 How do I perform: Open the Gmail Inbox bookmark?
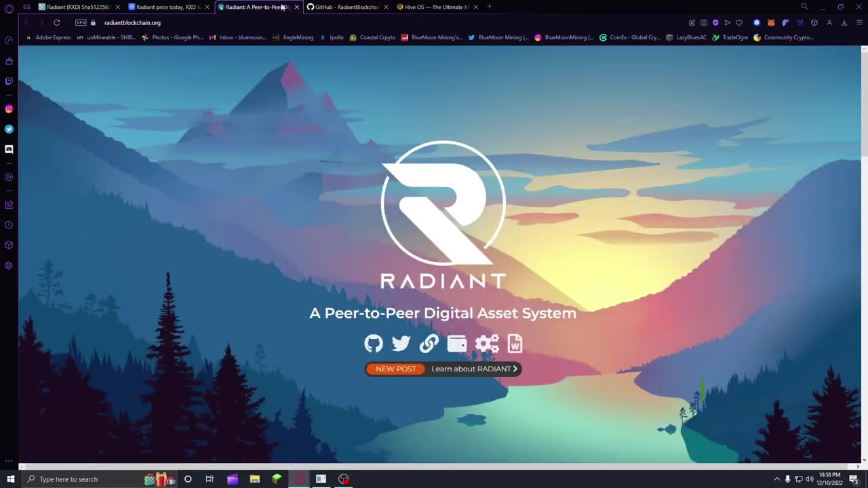click(238, 37)
